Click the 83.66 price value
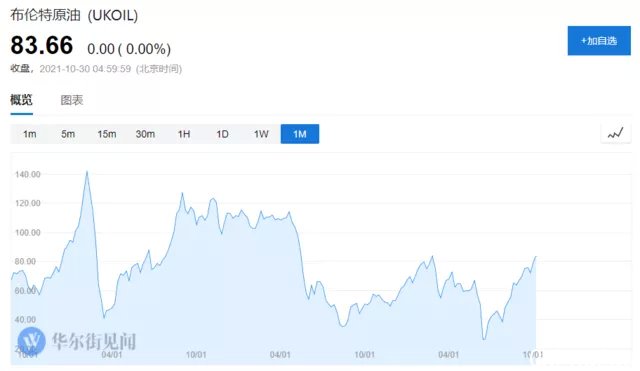The width and height of the screenshot is (640, 371). coord(42,45)
